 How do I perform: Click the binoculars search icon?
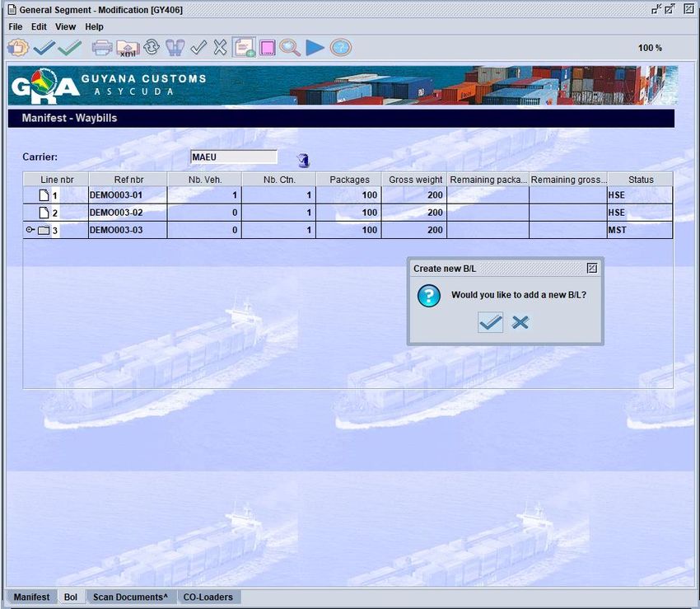click(x=175, y=48)
